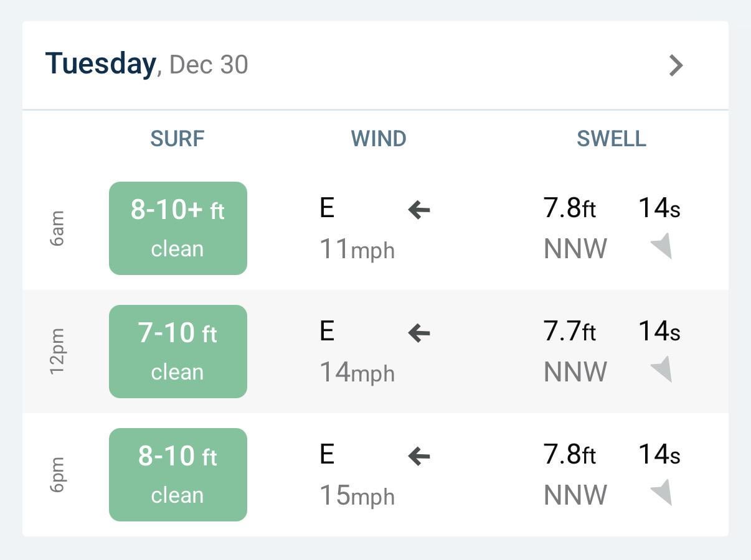Click the 12pm time label
Viewport: 751px width, 560px height.
pyautogui.click(x=57, y=352)
